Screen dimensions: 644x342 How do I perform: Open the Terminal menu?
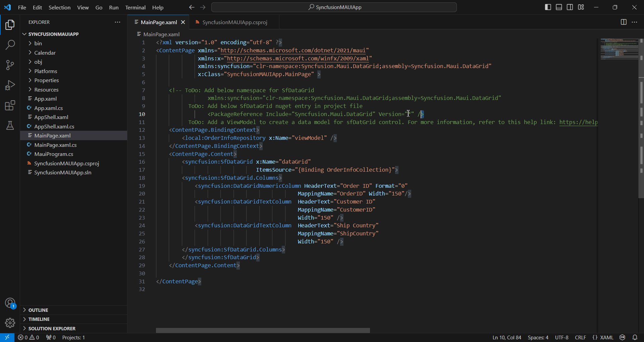pyautogui.click(x=135, y=7)
